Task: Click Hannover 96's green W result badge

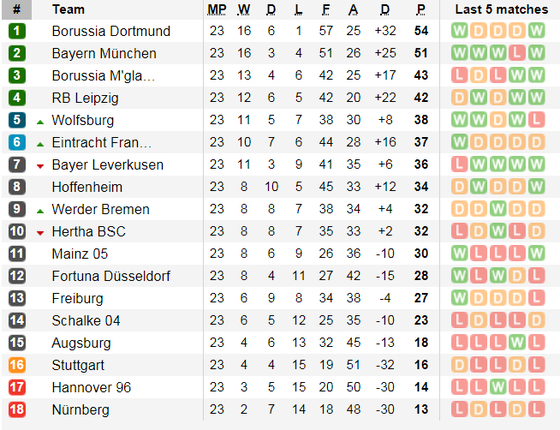Action: pos(498,387)
